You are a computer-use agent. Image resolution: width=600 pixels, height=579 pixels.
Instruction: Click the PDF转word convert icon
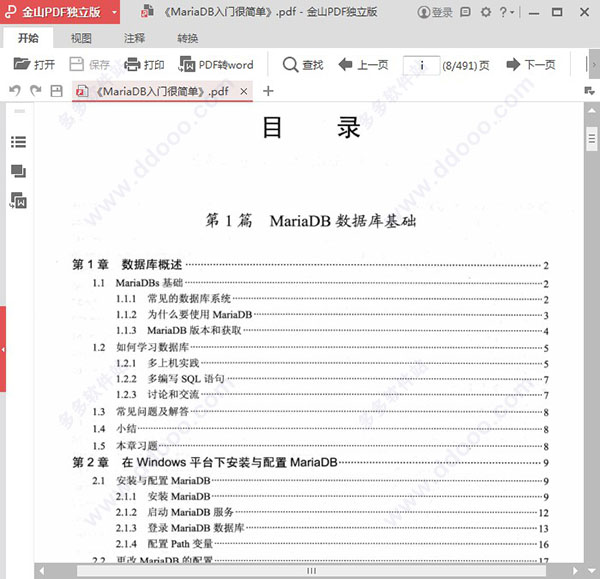tap(187, 64)
